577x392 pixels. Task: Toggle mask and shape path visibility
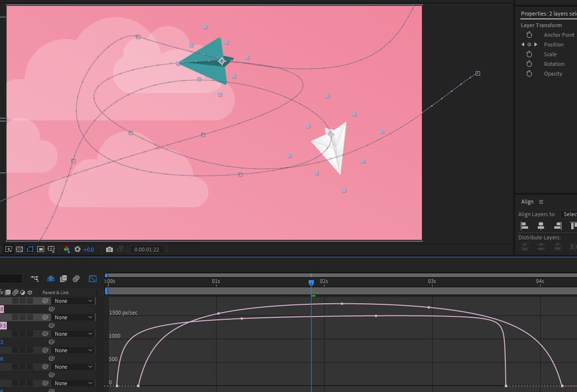coord(30,249)
